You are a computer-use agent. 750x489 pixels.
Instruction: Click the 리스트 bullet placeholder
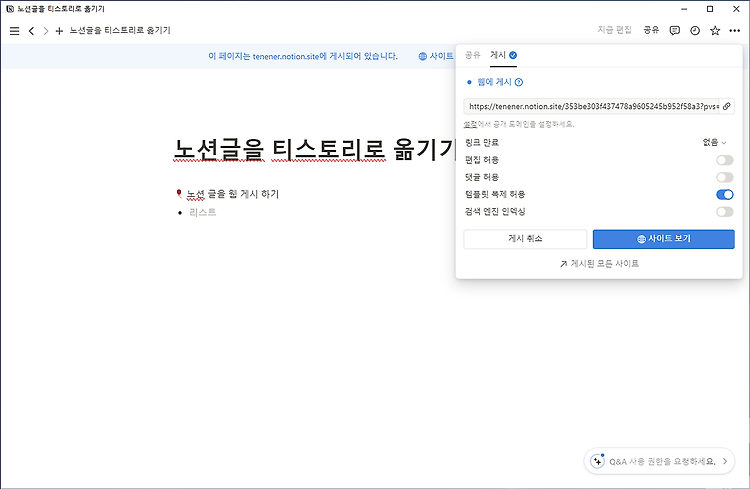[203, 212]
